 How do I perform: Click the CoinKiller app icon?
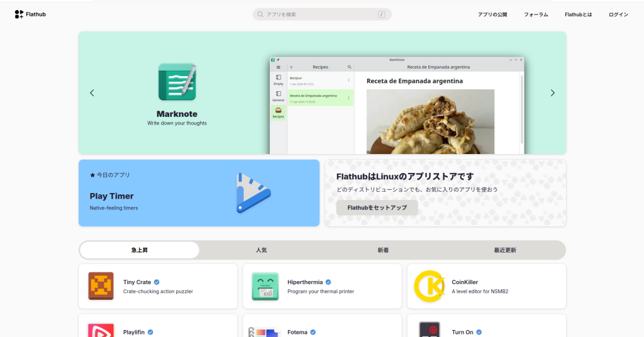pos(429,286)
